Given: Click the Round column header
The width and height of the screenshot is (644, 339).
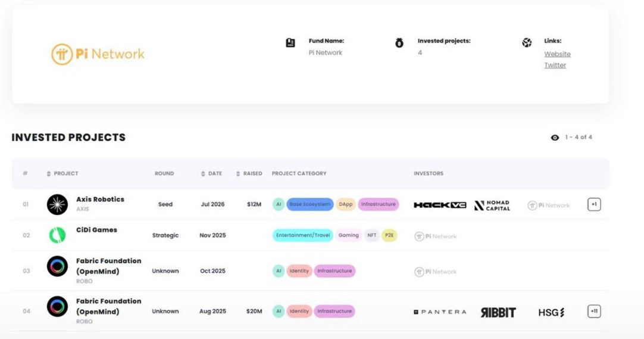Looking at the screenshot, I should (164, 173).
